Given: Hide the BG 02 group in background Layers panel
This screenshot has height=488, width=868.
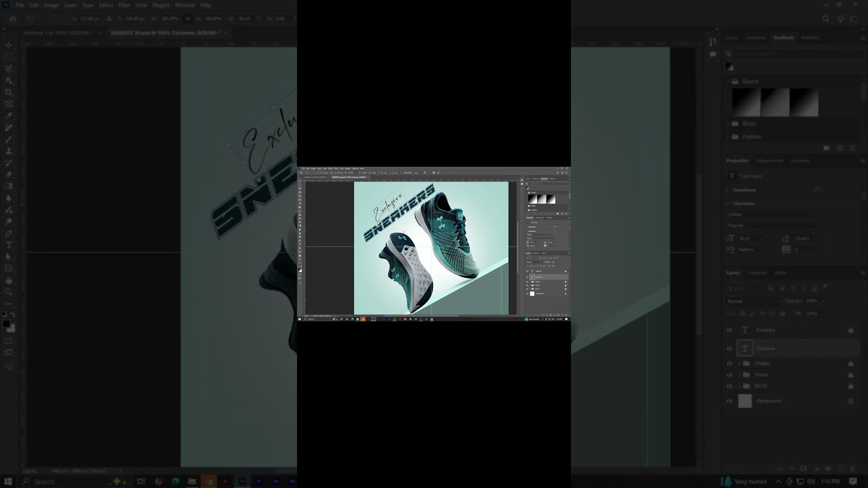Looking at the screenshot, I should (x=730, y=386).
